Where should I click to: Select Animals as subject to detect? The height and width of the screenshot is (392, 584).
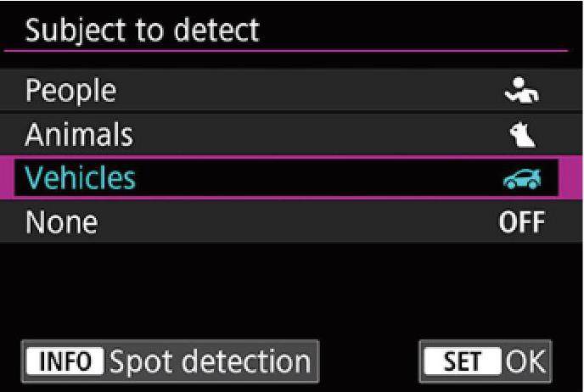[x=291, y=134]
